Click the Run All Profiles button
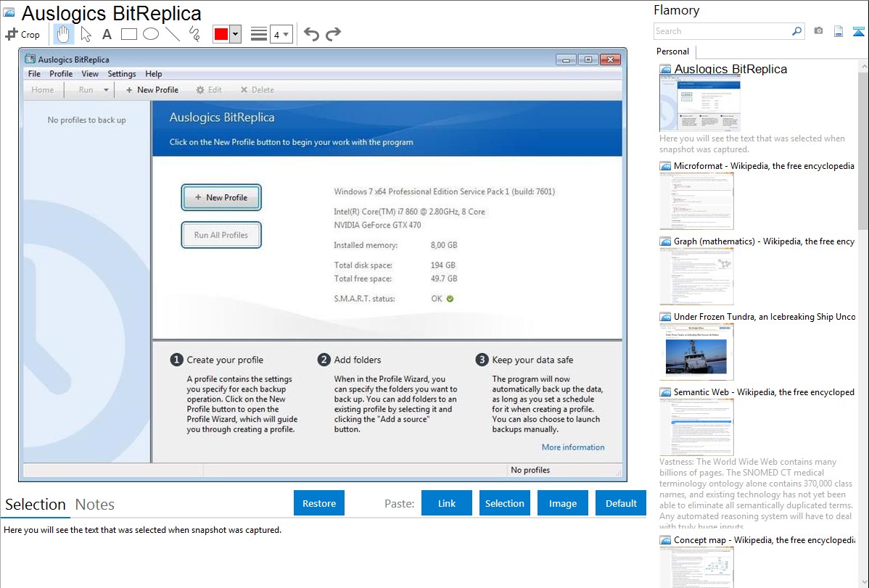Screen dimensions: 869x588 click(x=221, y=235)
